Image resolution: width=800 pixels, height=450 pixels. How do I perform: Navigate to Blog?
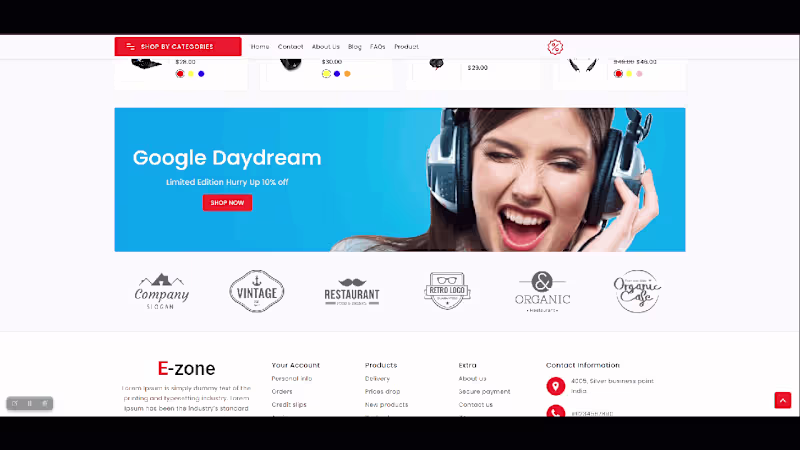click(355, 46)
